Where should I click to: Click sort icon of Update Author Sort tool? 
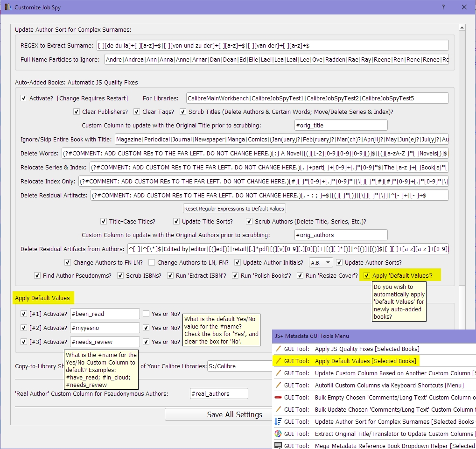click(x=278, y=421)
